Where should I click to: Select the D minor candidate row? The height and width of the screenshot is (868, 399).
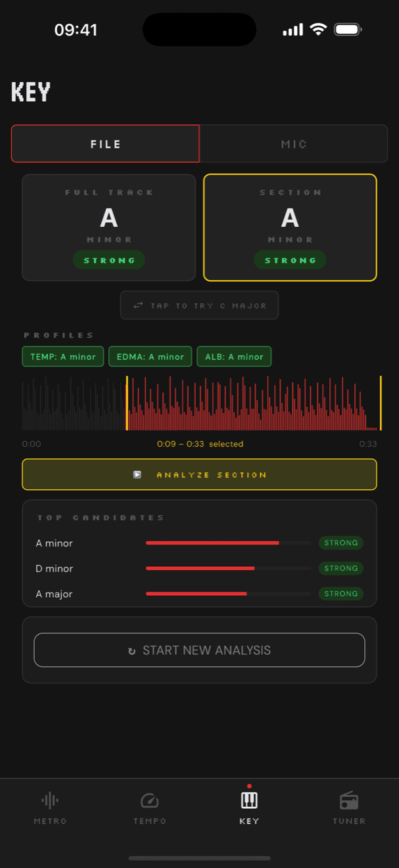pos(199,568)
